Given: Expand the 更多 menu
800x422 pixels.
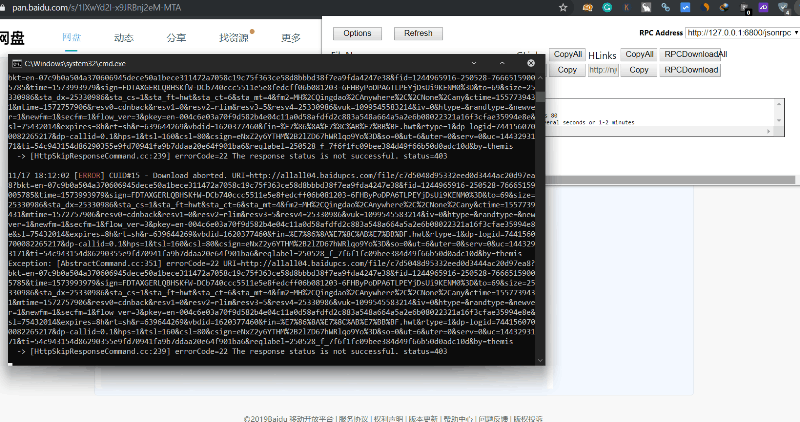Looking at the screenshot, I should click(x=291, y=38).
